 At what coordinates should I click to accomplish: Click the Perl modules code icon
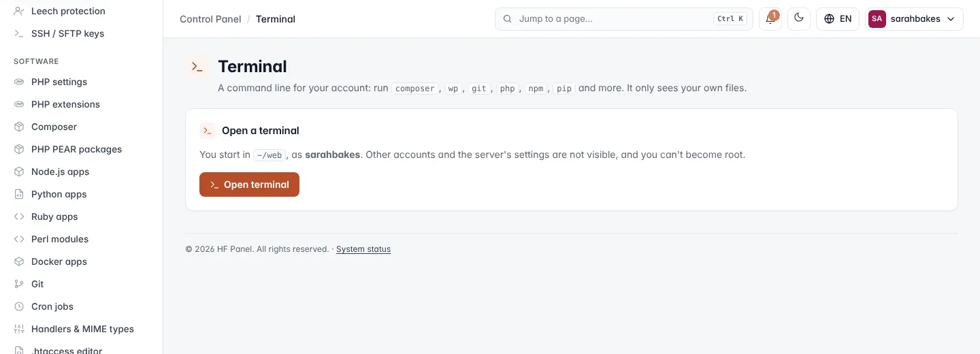(x=19, y=239)
